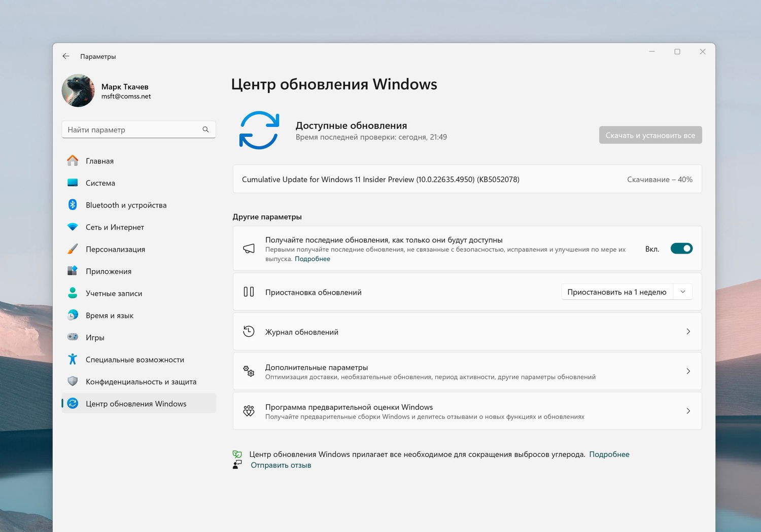This screenshot has width=761, height=532.
Task: Click the user profile avatar picture
Action: pos(78,91)
